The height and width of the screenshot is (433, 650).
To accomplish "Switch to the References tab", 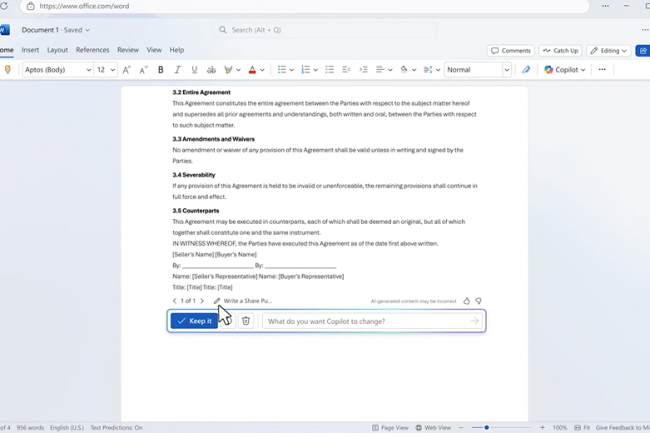I will (x=92, y=50).
